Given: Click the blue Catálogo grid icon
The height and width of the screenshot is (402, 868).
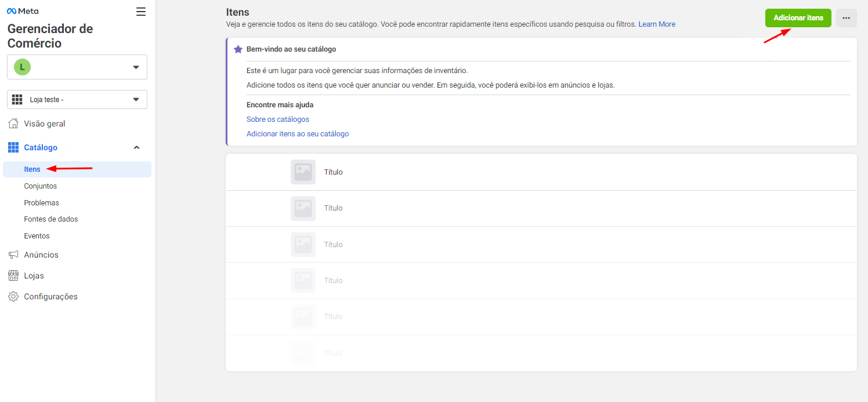Looking at the screenshot, I should [13, 147].
